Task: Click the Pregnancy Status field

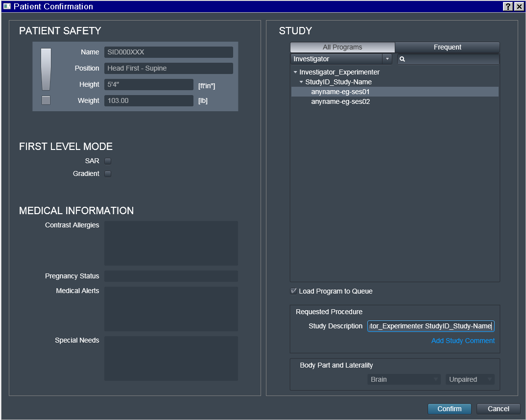Action: click(171, 276)
